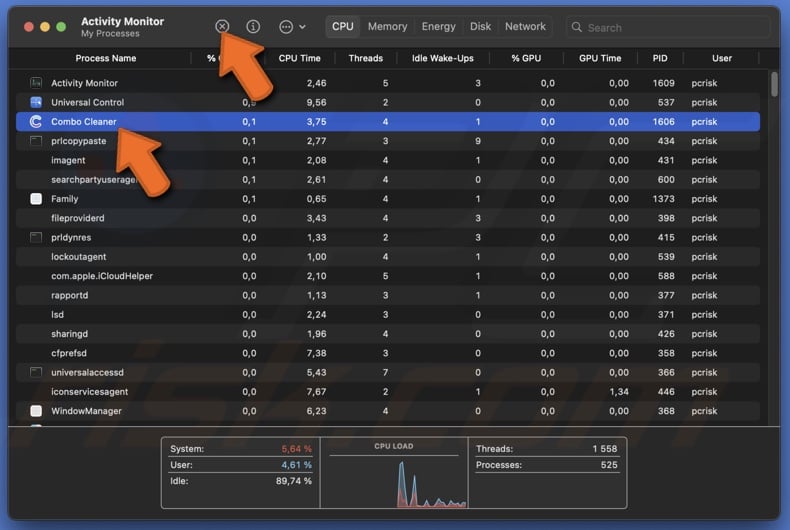Click the universalaccessd process icon

pos(36,372)
